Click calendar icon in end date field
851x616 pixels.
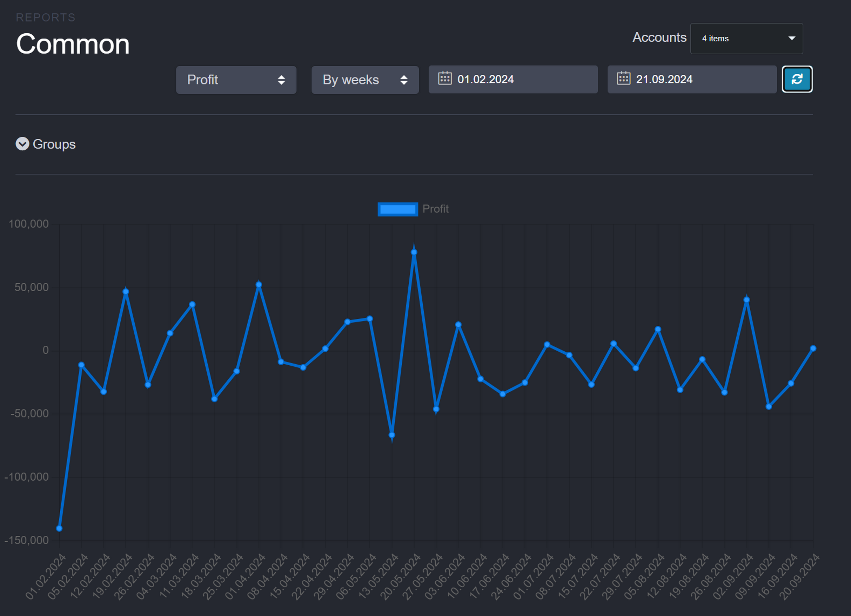pyautogui.click(x=623, y=79)
